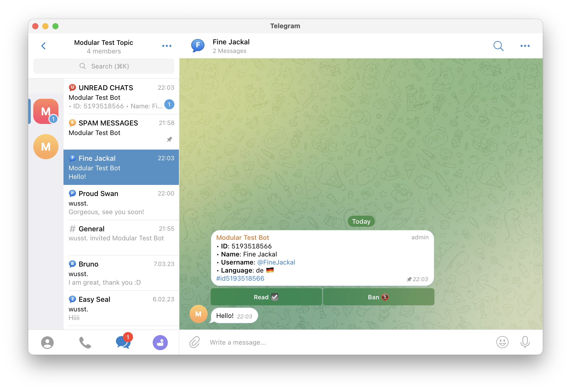This screenshot has width=571, height=392.
Task: Open the Modular Test Topic three-dots menu
Action: pyautogui.click(x=167, y=46)
